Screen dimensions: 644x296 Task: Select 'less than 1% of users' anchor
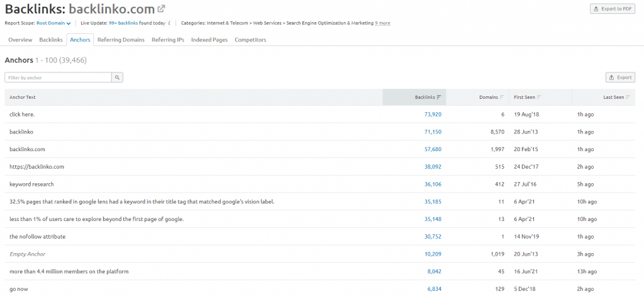pyautogui.click(x=96, y=219)
